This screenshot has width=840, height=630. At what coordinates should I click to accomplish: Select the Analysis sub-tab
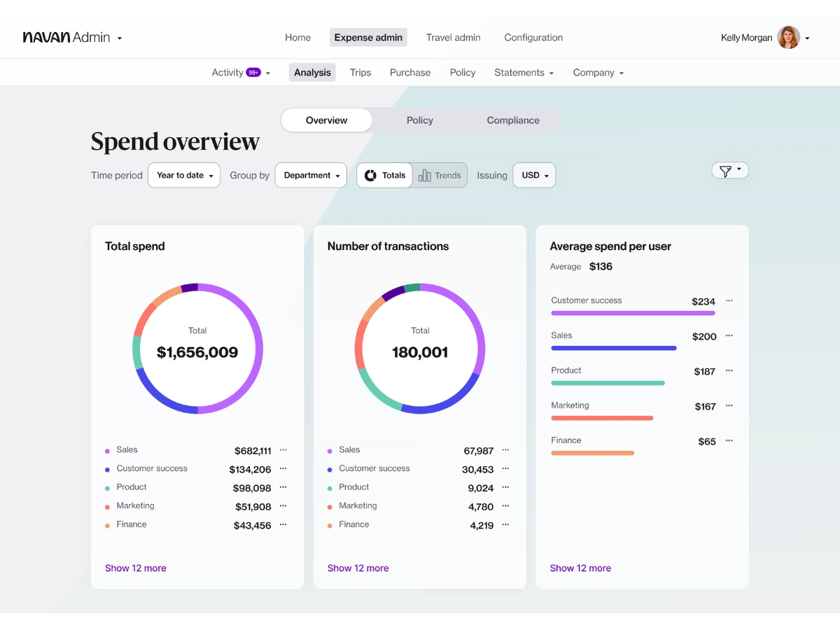[312, 72]
